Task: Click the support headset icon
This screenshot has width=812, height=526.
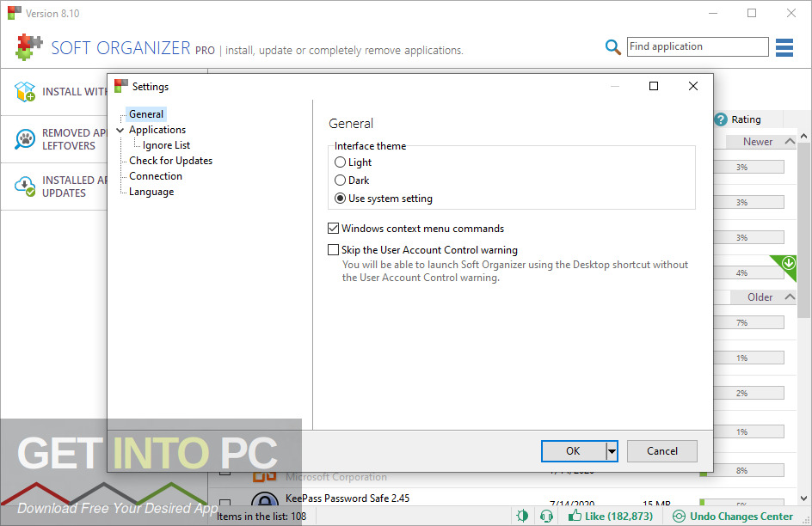Action: [x=546, y=516]
